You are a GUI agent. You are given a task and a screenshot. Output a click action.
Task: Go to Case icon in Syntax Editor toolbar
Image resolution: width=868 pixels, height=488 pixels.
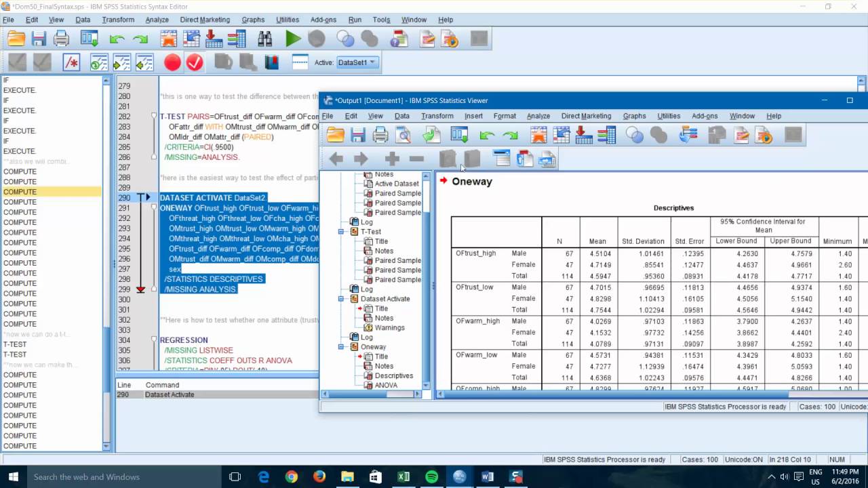191,39
